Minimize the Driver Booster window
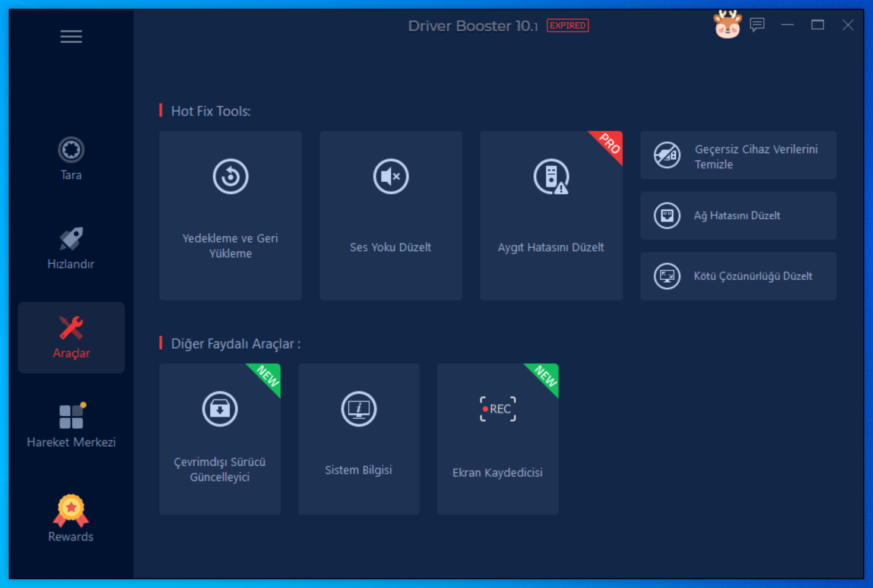 click(x=787, y=25)
